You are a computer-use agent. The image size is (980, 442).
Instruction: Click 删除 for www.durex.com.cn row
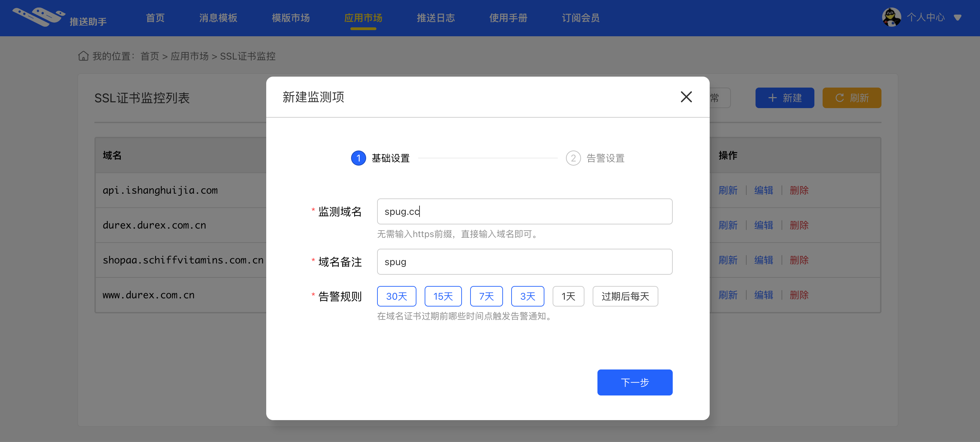click(x=799, y=295)
